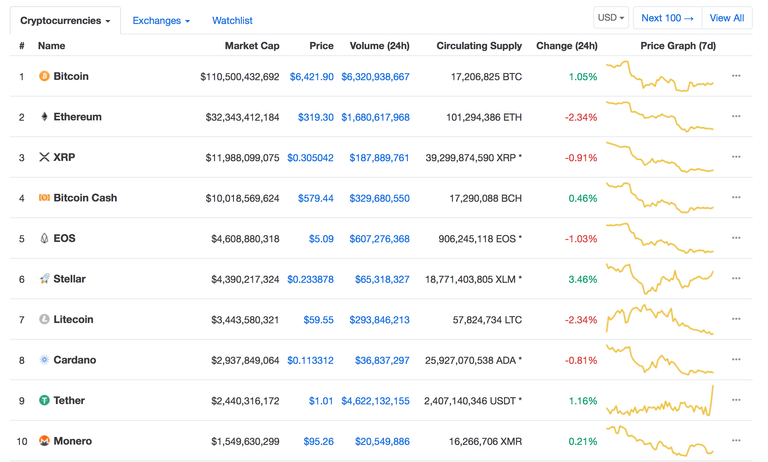
Task: Open Bitcoin 7-day price graph
Action: [660, 76]
